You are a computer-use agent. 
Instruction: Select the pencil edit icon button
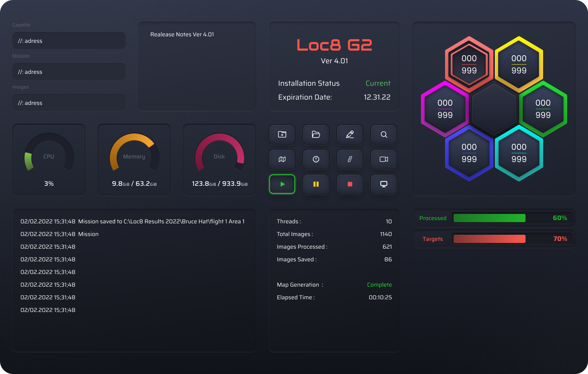pos(350,134)
